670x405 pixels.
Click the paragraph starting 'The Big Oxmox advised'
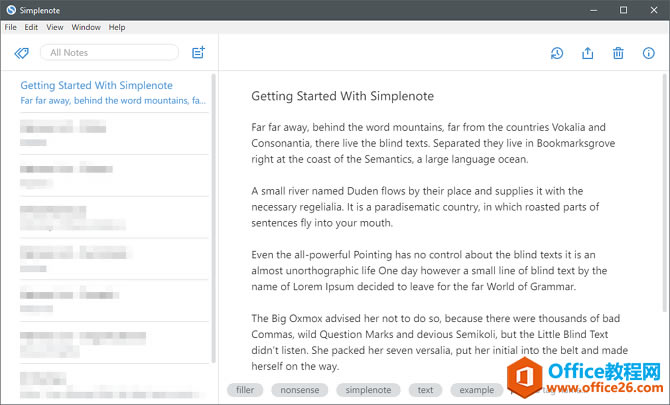[x=439, y=342]
